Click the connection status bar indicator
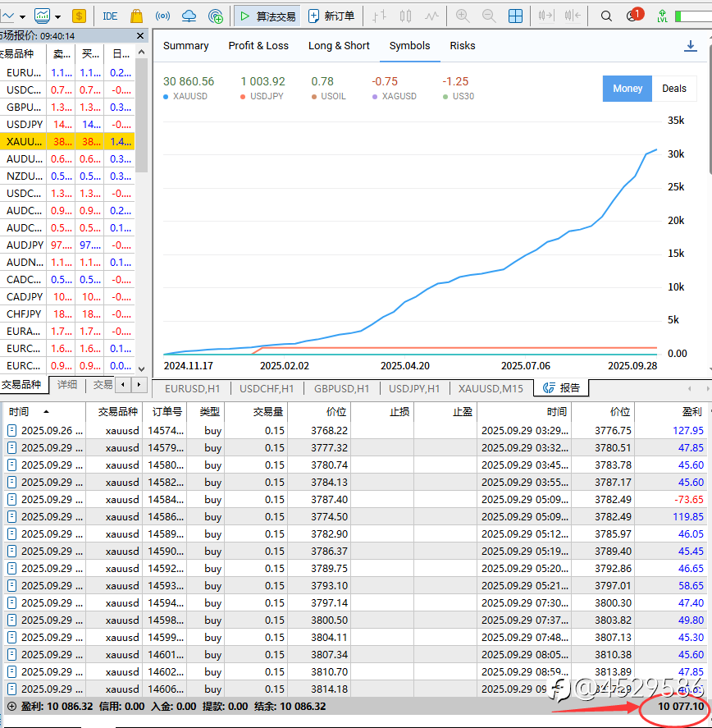 [x=693, y=16]
